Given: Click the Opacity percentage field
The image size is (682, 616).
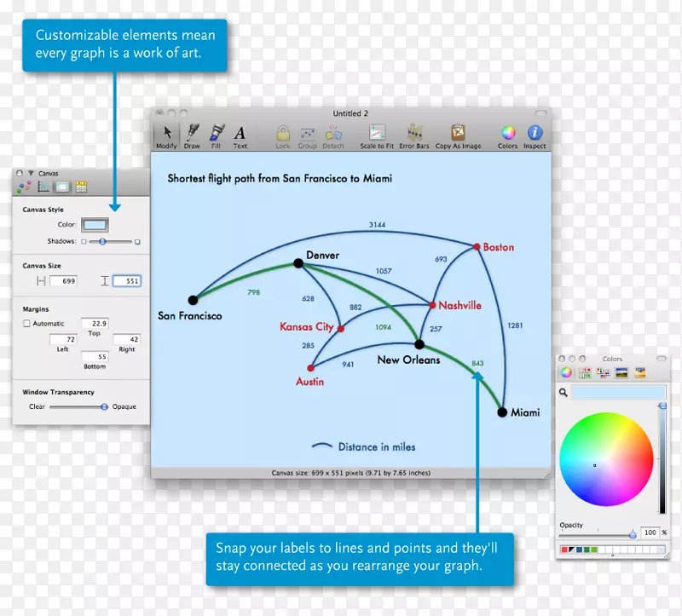Looking at the screenshot, I should coord(650,533).
